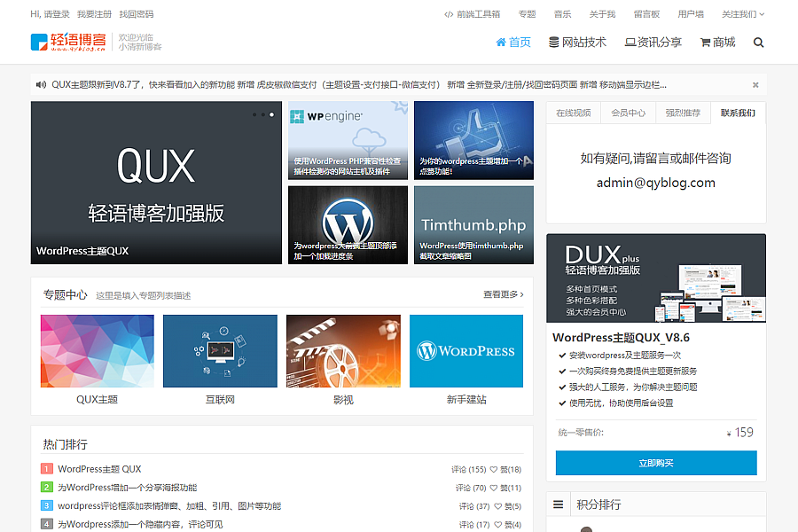This screenshot has width=798, height=532.
Task: Click the 找回密码 link
Action: [137, 14]
